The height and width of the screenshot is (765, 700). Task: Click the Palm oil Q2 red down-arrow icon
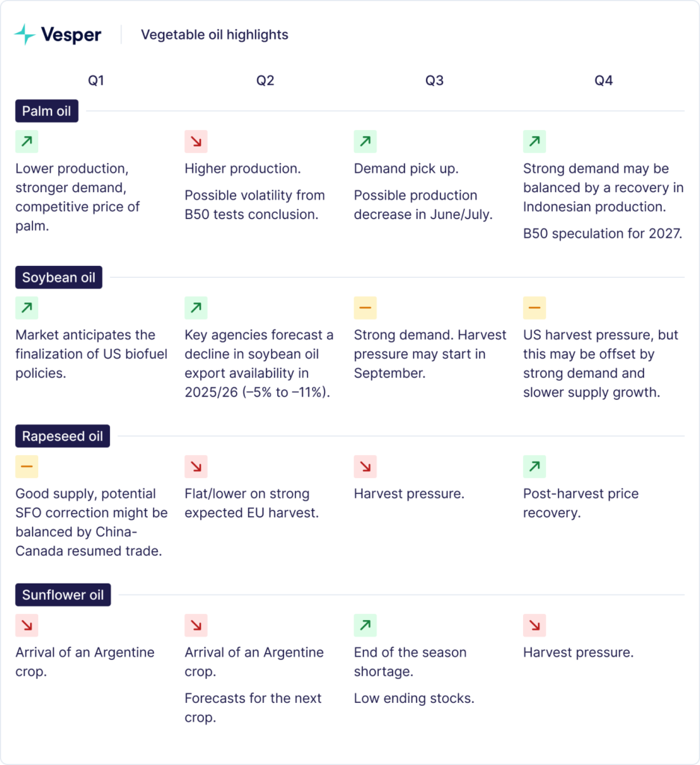tap(196, 141)
